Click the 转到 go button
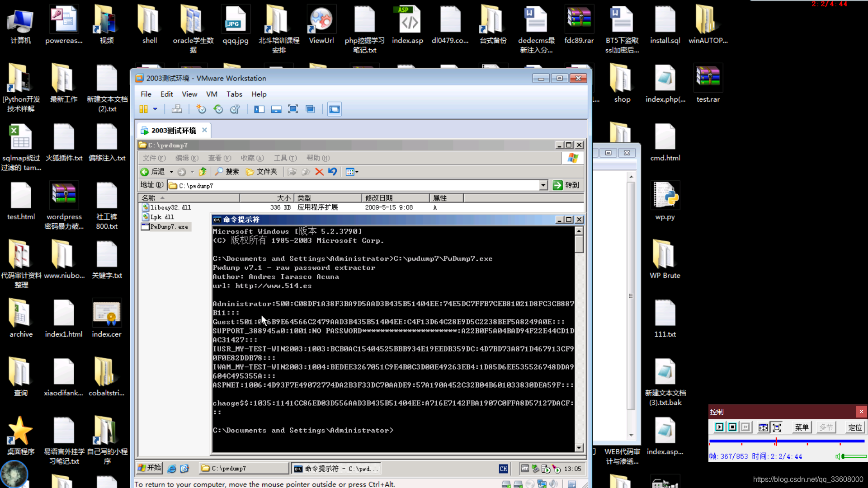This screenshot has width=868, height=488. (x=566, y=185)
